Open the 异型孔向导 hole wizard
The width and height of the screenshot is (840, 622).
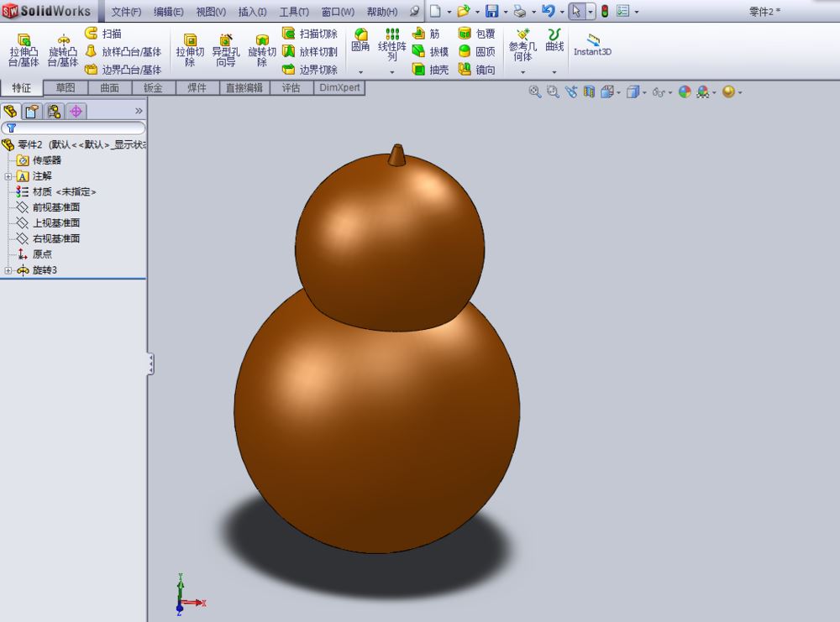coord(225,50)
